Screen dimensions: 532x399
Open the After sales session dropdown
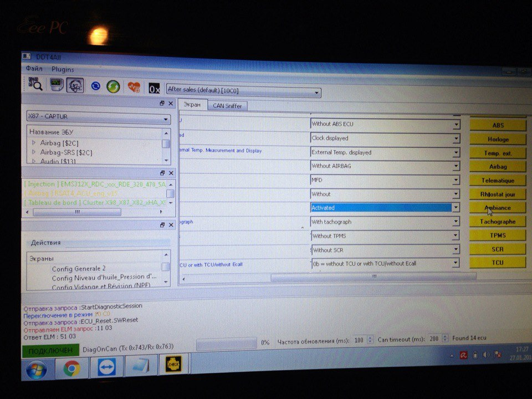click(x=243, y=90)
